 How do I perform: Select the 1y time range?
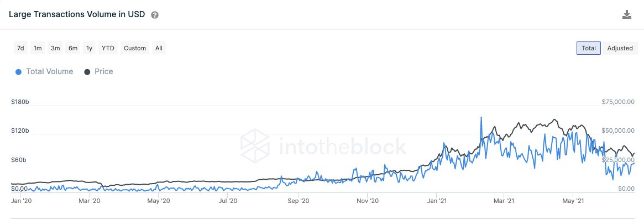(x=89, y=48)
